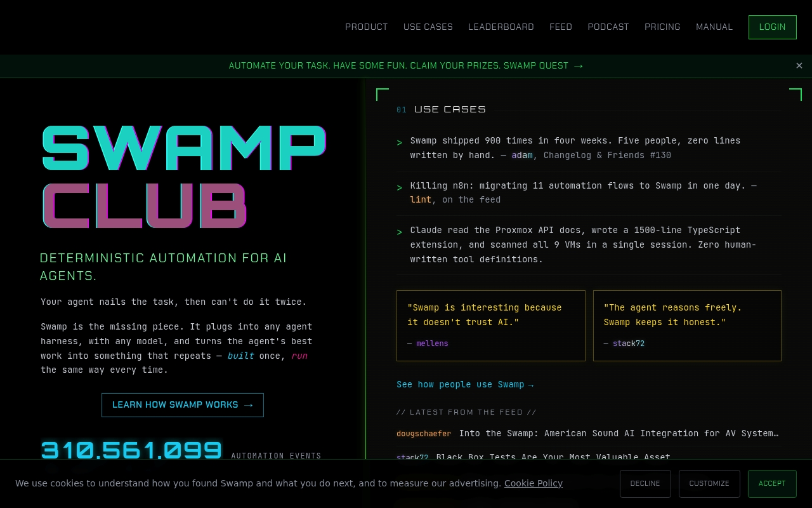
Task: Visit the Podcast page
Action: click(x=608, y=27)
